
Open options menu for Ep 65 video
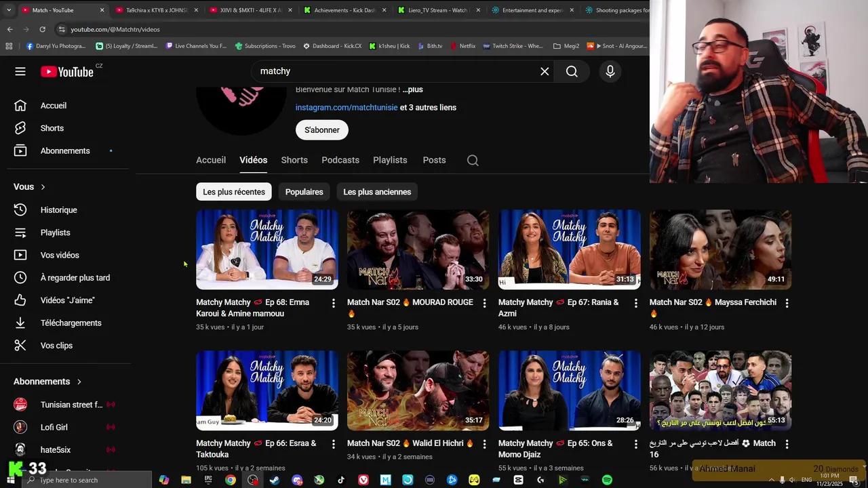[635, 444]
